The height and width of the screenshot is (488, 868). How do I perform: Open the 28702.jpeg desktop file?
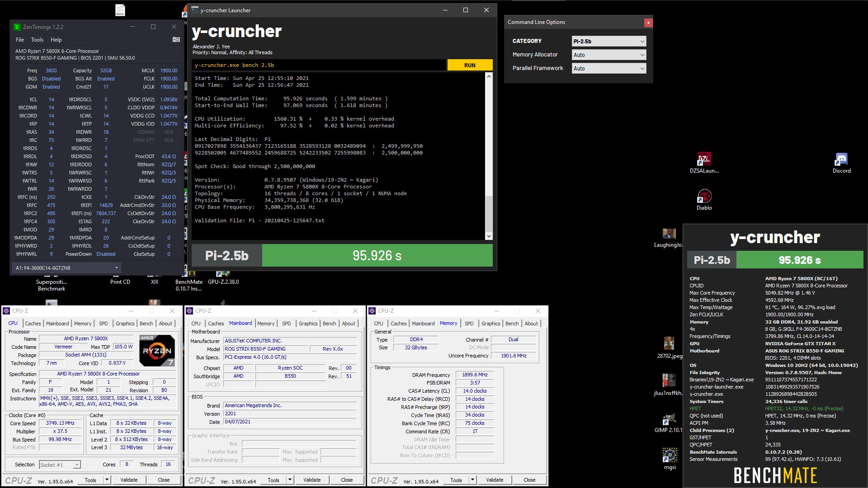click(x=669, y=347)
